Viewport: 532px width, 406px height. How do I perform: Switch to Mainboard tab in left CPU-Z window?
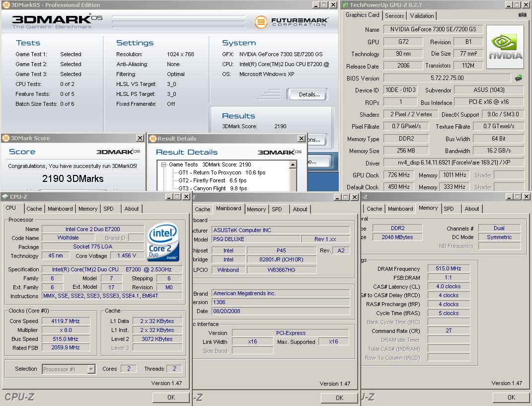coord(60,209)
